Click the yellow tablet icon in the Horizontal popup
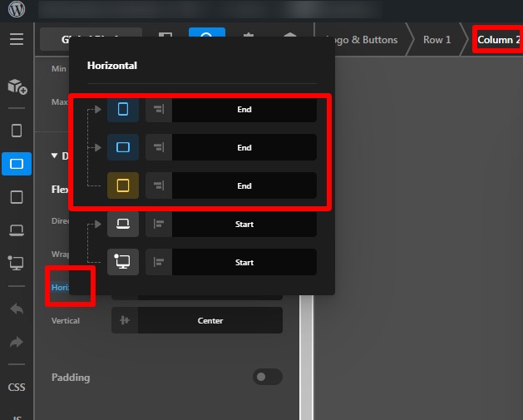The width and height of the screenshot is (523, 420). coord(123,185)
